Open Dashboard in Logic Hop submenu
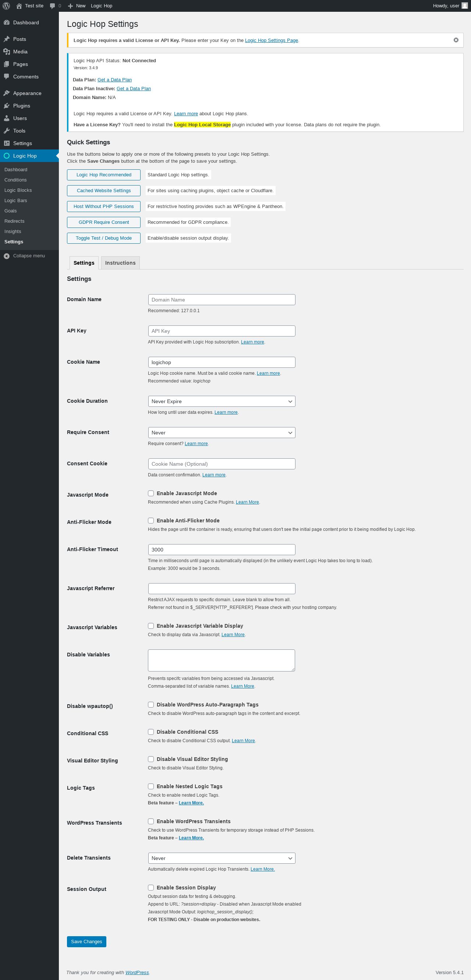The image size is (471, 980). (16, 170)
